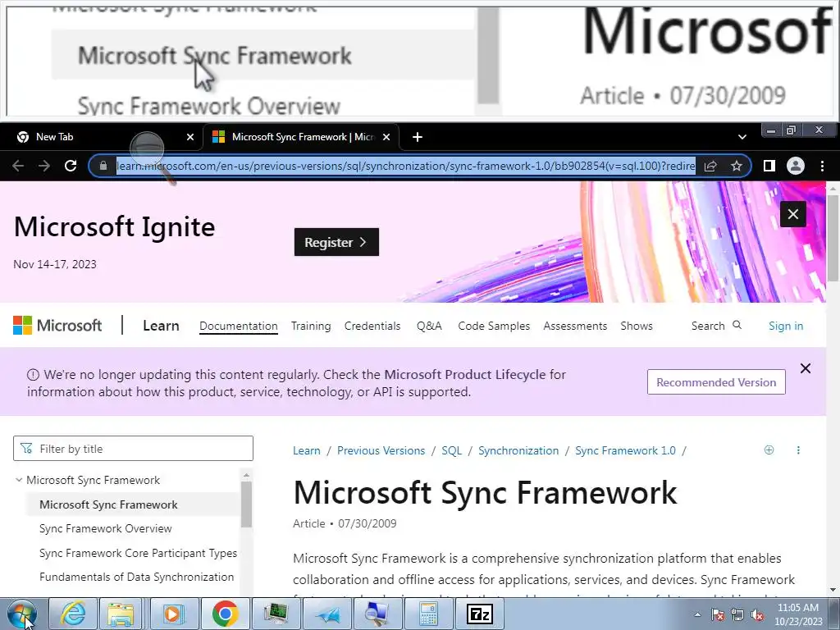The image size is (840, 630).
Task: Click the Synchronization breadcrumb link
Action: click(518, 450)
